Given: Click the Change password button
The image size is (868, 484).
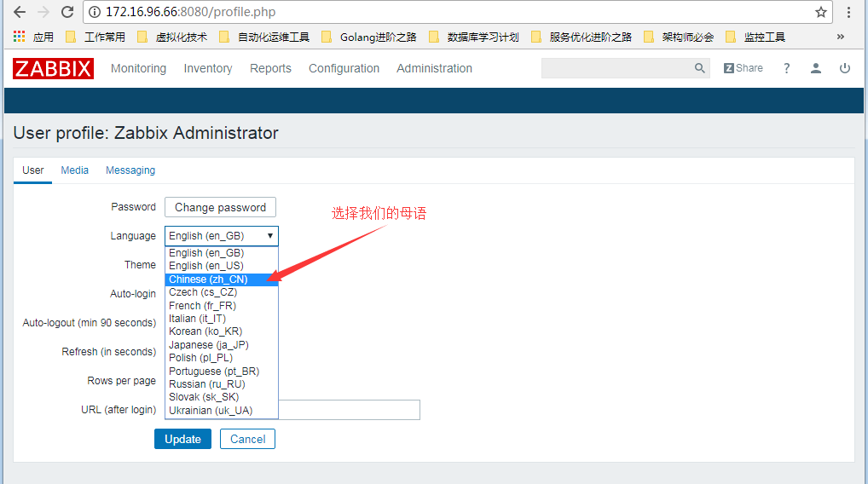Looking at the screenshot, I should [220, 207].
